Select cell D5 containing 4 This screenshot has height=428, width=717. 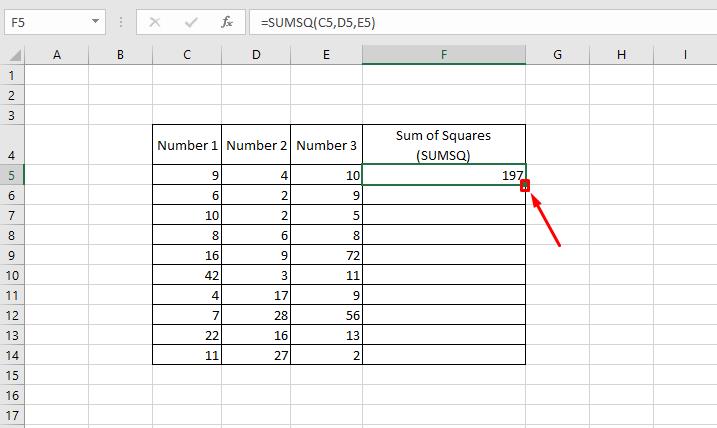click(256, 175)
